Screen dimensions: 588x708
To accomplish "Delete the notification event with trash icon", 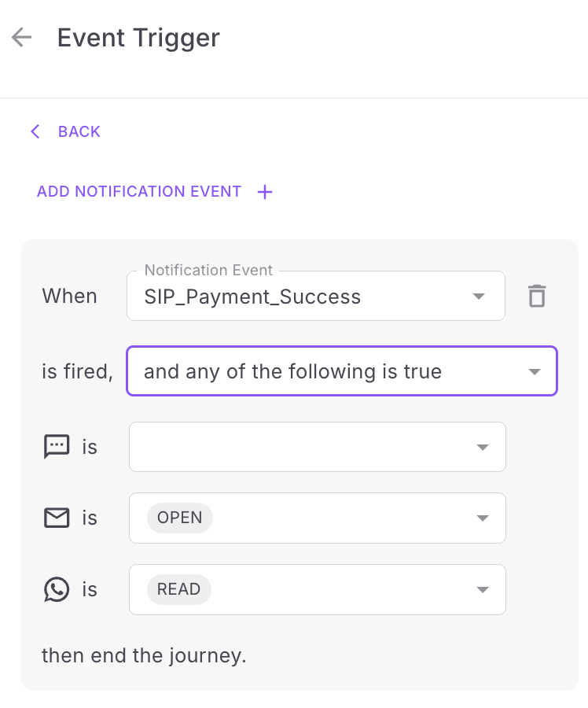I will click(x=537, y=297).
